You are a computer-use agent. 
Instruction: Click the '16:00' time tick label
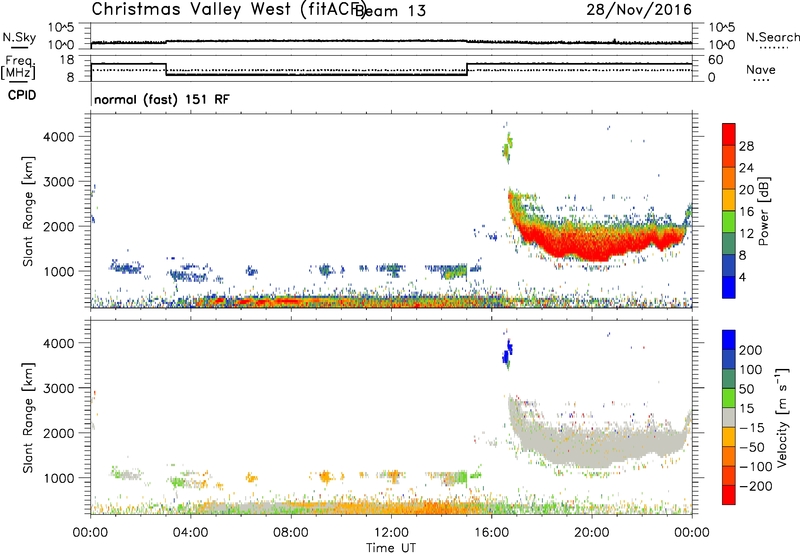coord(491,533)
